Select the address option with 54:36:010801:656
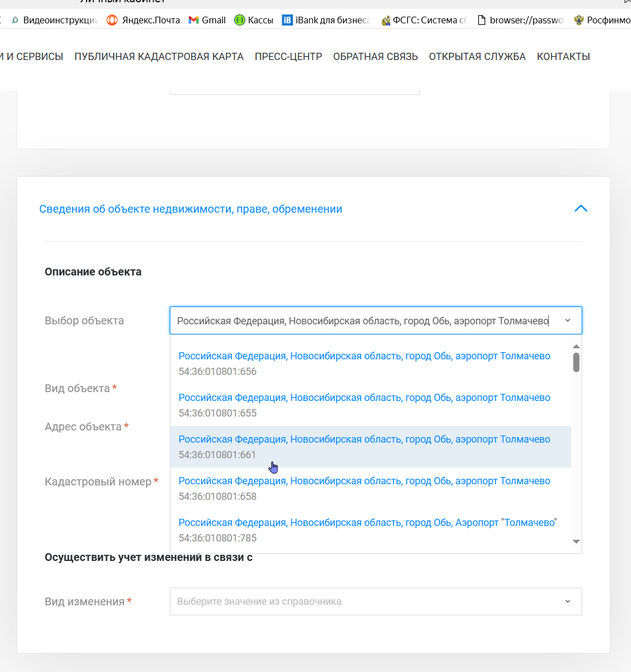The image size is (631, 672). click(370, 364)
